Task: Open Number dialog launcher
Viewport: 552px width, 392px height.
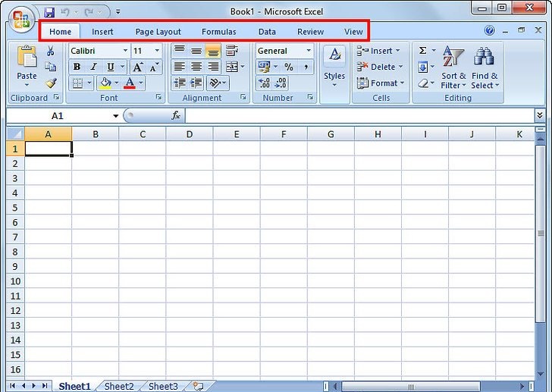Action: [x=310, y=97]
